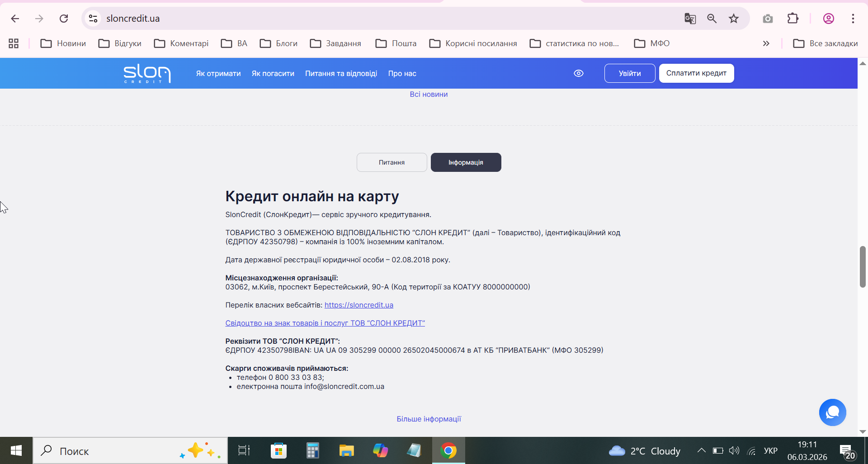Open the Chrome extensions puzzle icon
The image size is (868, 464).
coord(793,19)
